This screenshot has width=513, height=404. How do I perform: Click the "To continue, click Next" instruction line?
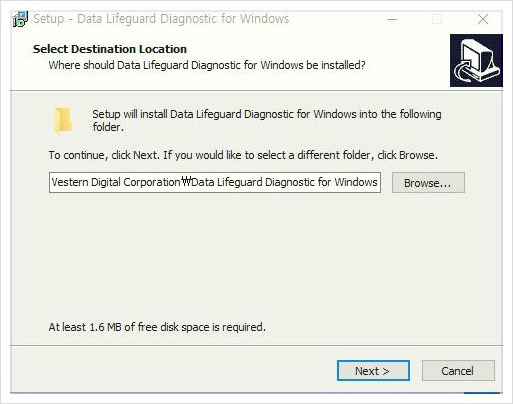click(x=243, y=155)
